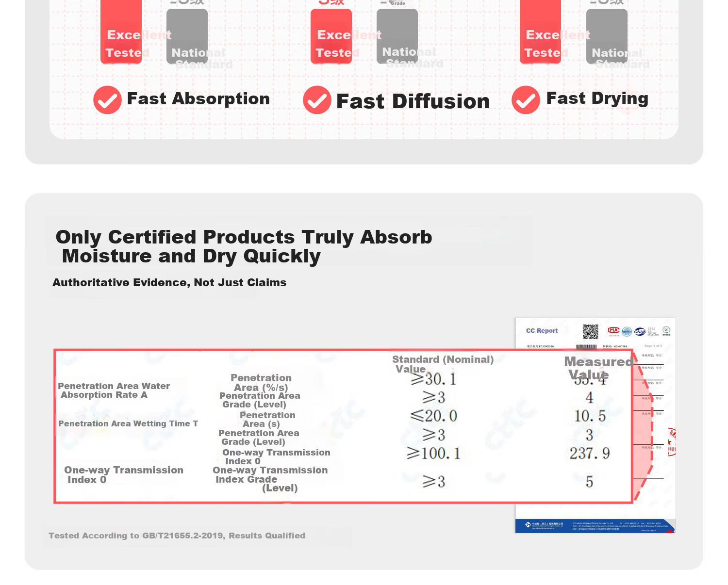
Task: Click the 'CC Report' title text
Action: (542, 331)
